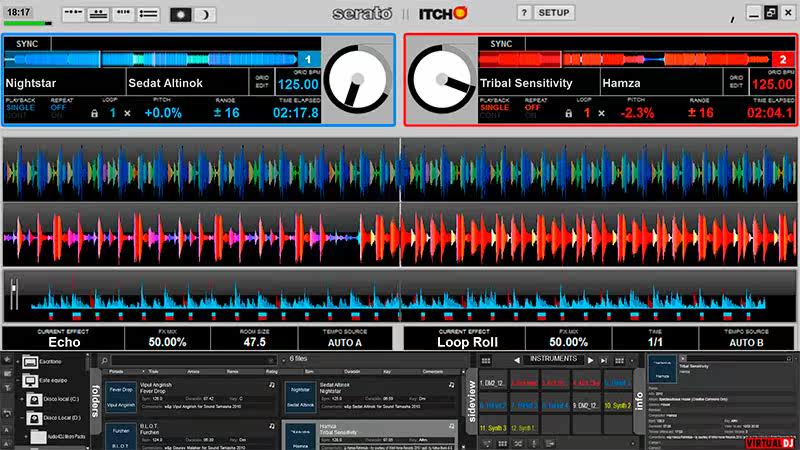Open the vertical folders tab

95,401
